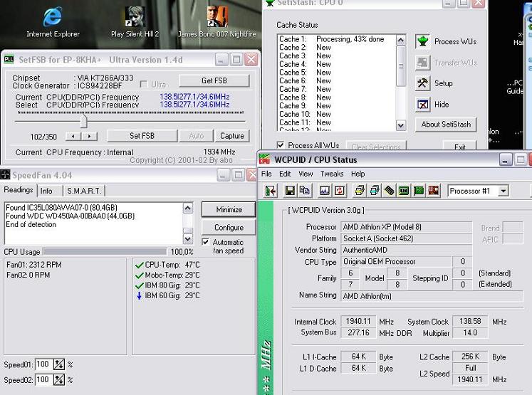This screenshot has height=395, width=532.
Task: Click the floppy disk save icon in WCPUID
Action: coord(290,191)
